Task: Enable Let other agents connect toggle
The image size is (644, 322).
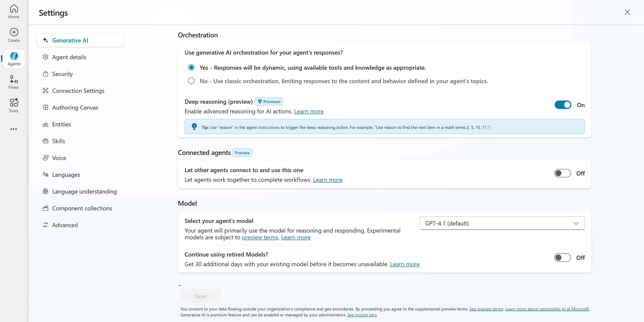Action: (x=562, y=173)
